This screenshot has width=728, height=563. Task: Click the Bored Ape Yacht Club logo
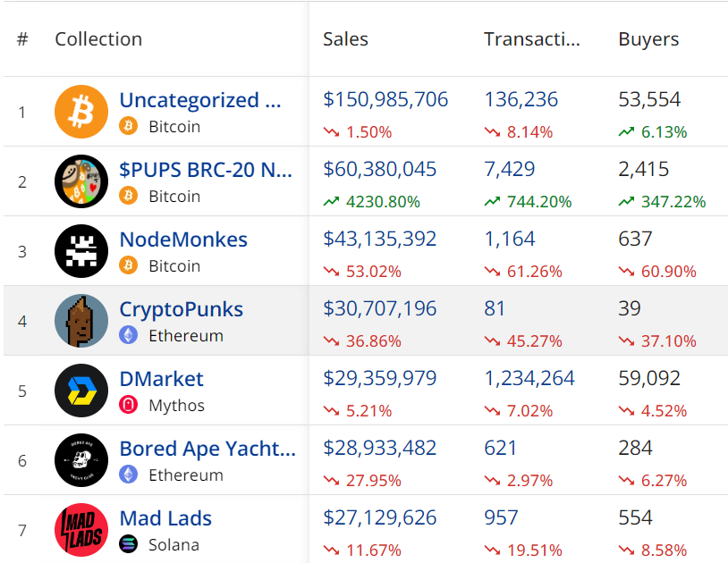pyautogui.click(x=81, y=460)
